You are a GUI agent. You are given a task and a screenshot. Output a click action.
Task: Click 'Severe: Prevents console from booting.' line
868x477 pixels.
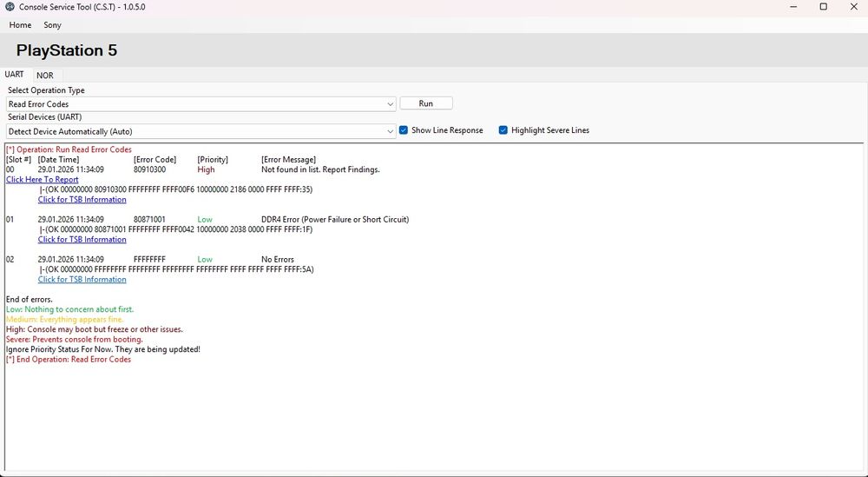click(x=74, y=339)
